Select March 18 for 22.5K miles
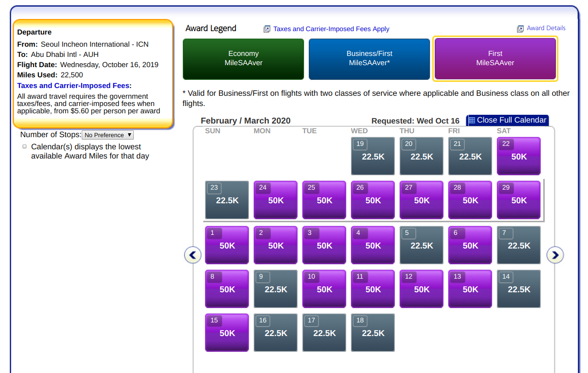Image resolution: width=588 pixels, height=373 pixels. tap(373, 333)
